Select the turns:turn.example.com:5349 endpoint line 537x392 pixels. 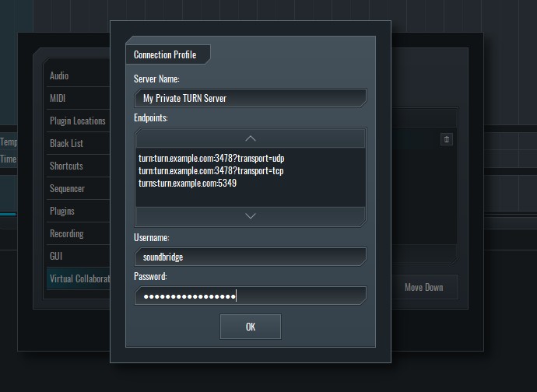tap(188, 183)
